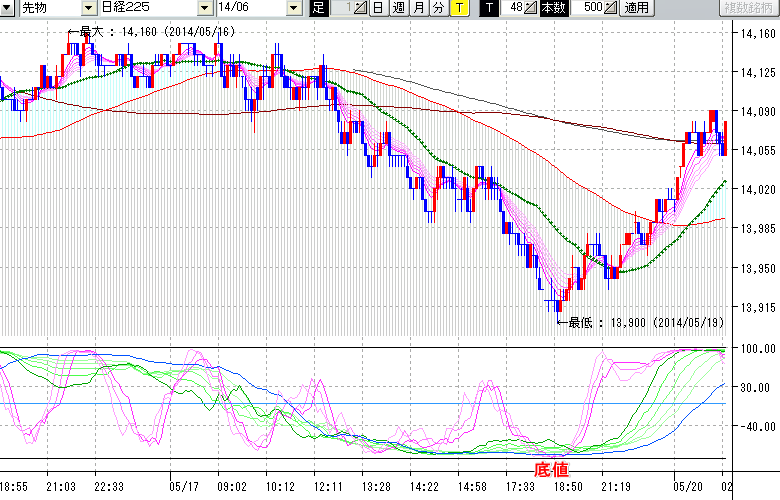The image size is (780, 500).
Task: Switch chart to monthly 月 candles
Action: 418,8
